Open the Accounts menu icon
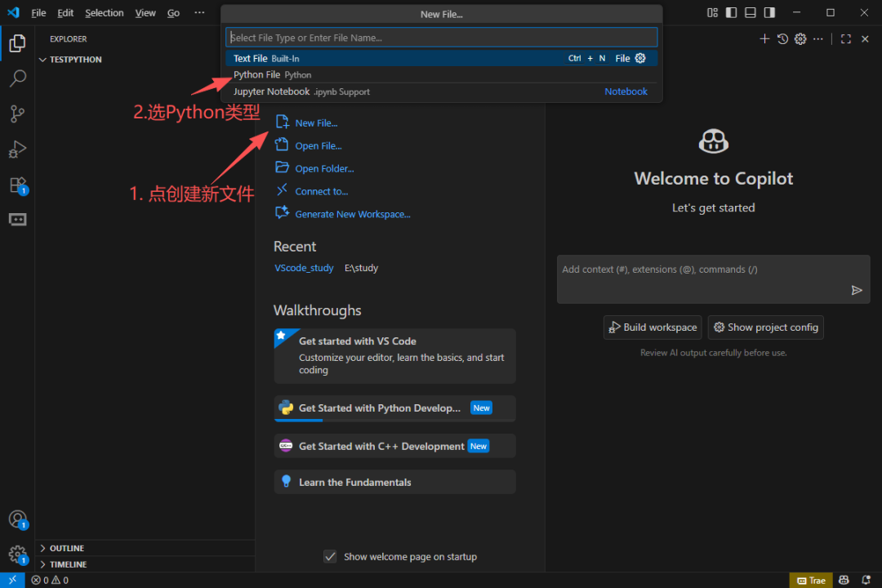Image resolution: width=882 pixels, height=588 pixels. pos(17,519)
